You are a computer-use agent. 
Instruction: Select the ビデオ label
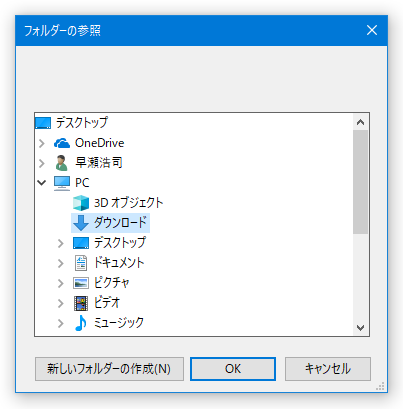tap(107, 303)
